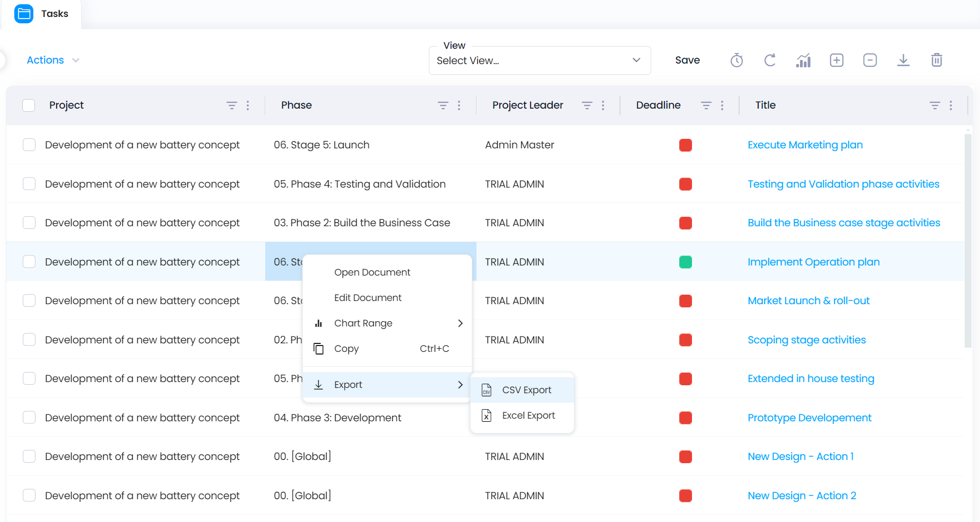Select Excel Export option
The width and height of the screenshot is (980, 522).
(x=528, y=415)
